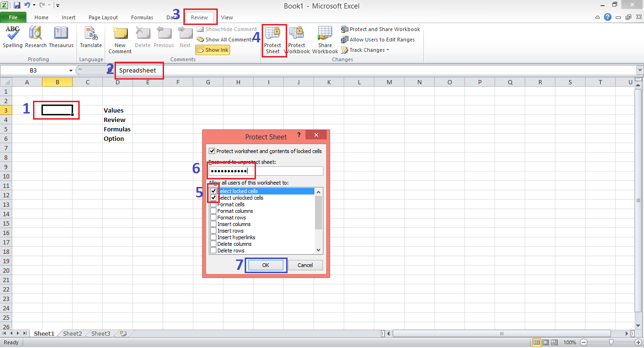Insert a New Comment

(x=120, y=40)
